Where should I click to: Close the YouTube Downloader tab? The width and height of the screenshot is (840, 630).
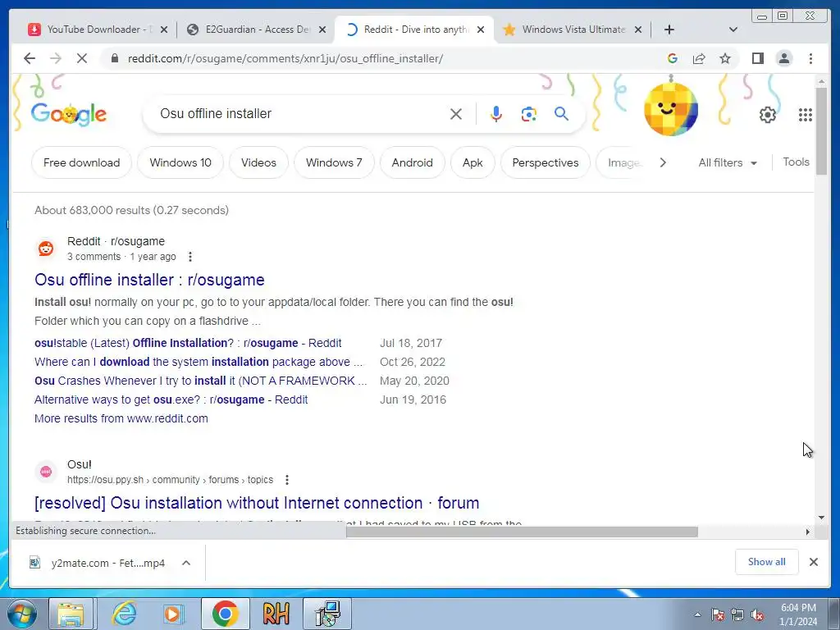[x=164, y=30]
